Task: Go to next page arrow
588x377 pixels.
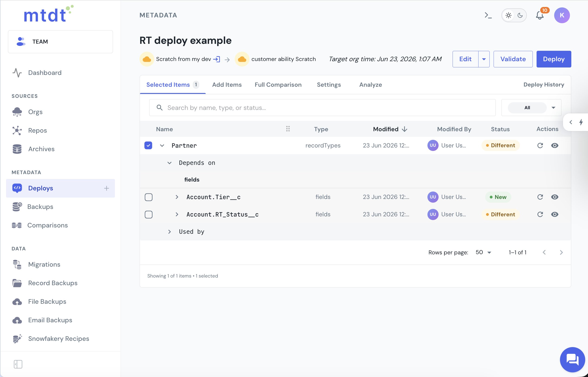Action: (561, 252)
